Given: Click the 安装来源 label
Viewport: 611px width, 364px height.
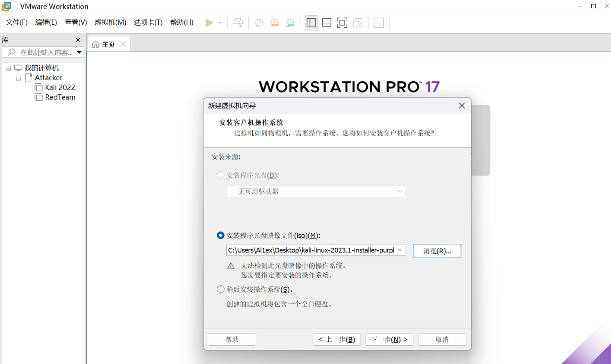Looking at the screenshot, I should pyautogui.click(x=226, y=157).
